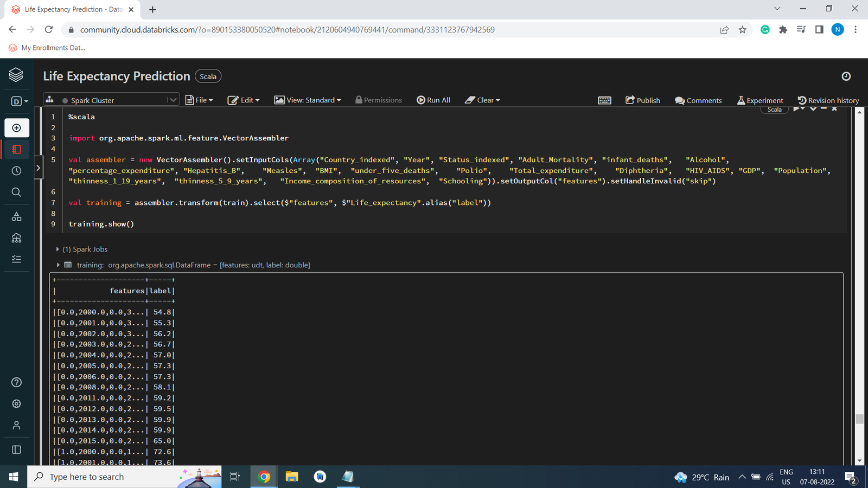Viewport: 868px width, 488px height.
Task: Open the View: Standard dropdown
Action: coord(308,100)
